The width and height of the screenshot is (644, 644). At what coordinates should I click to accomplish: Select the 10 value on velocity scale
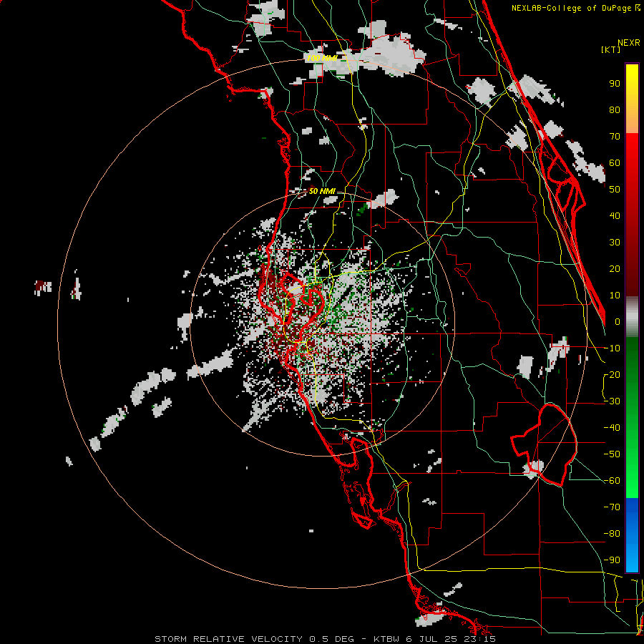[615, 296]
